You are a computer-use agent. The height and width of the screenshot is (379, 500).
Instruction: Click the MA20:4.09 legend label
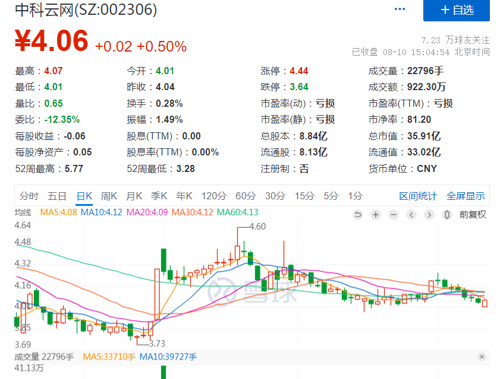147,212
